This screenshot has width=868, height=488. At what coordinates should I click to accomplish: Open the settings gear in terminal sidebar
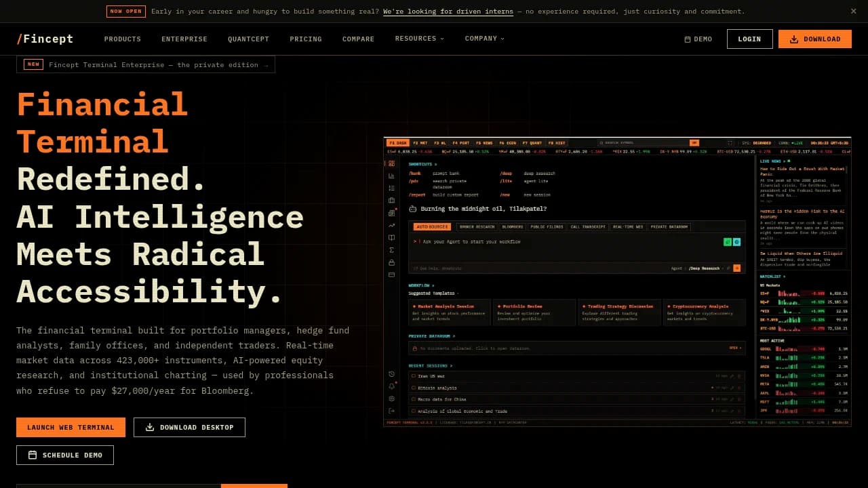(x=391, y=399)
